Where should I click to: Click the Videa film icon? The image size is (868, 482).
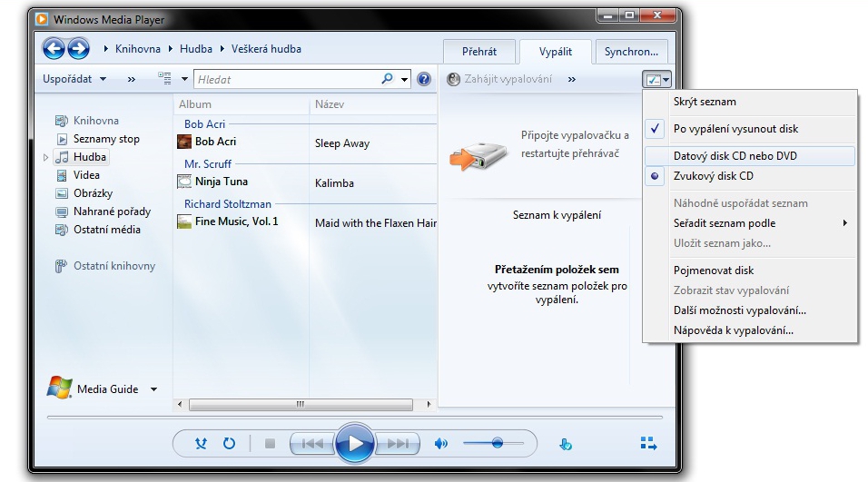coord(62,175)
